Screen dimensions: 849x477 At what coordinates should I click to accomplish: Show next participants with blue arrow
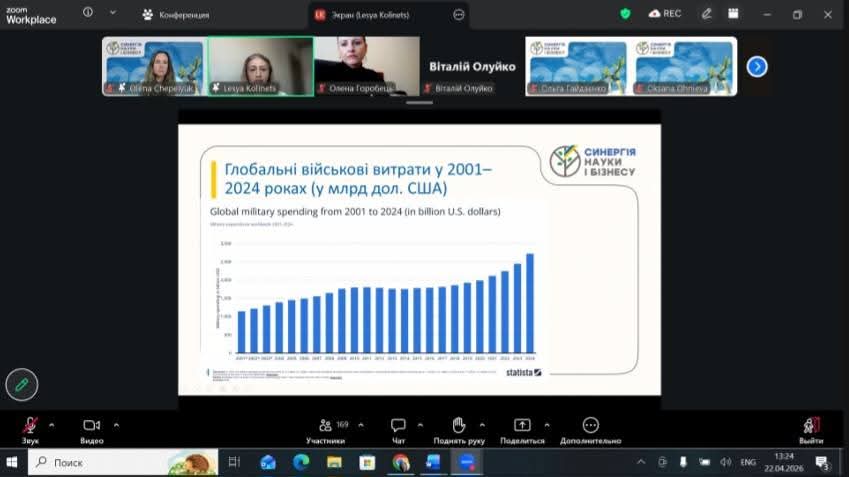tap(757, 66)
